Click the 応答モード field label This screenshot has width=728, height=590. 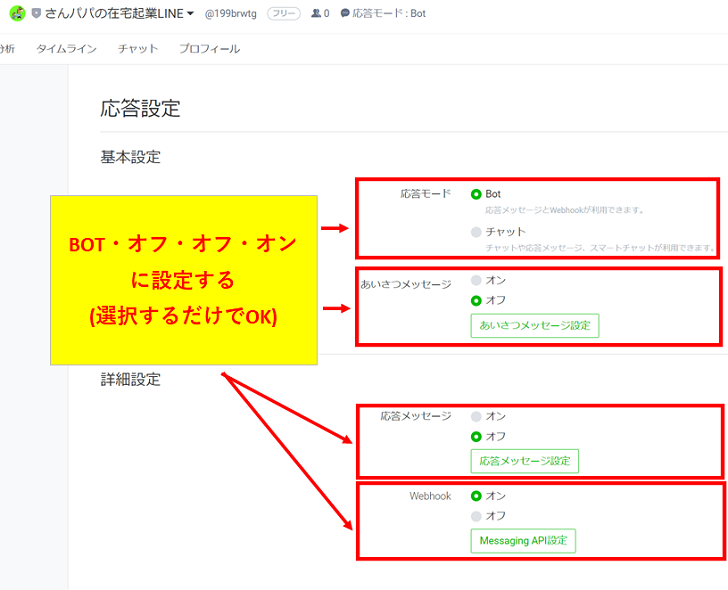pos(425,194)
